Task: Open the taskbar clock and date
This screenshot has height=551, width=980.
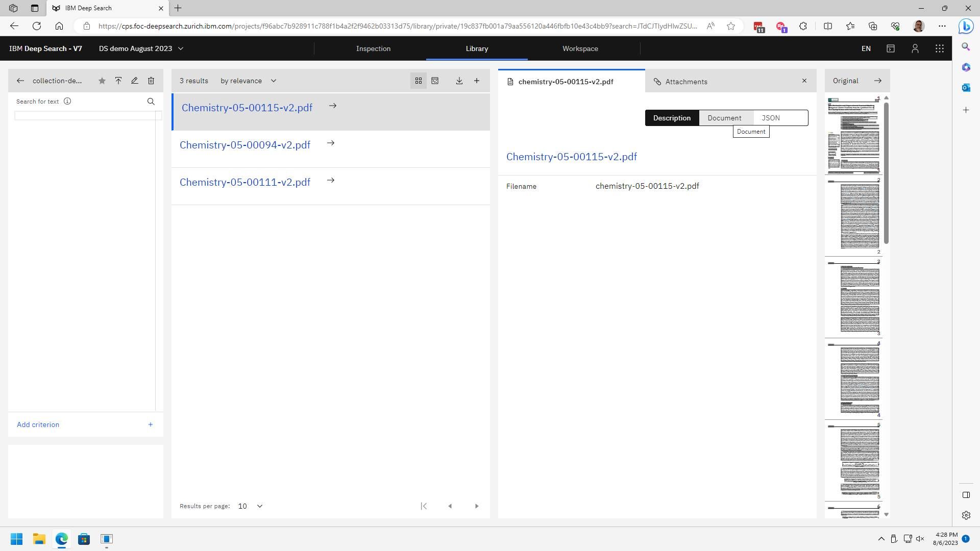Action: (946, 539)
